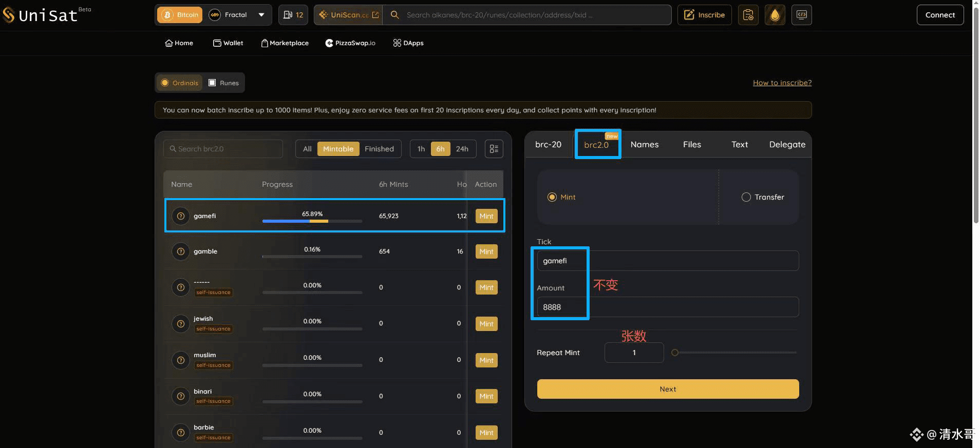Set time range to 6h
This screenshot has width=980, height=448.
coord(440,149)
